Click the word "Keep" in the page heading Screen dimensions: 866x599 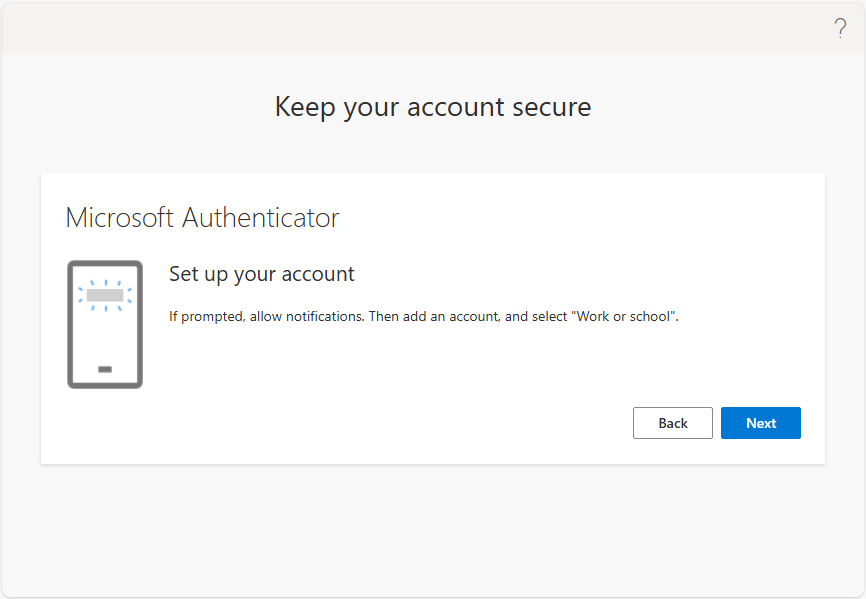point(305,107)
